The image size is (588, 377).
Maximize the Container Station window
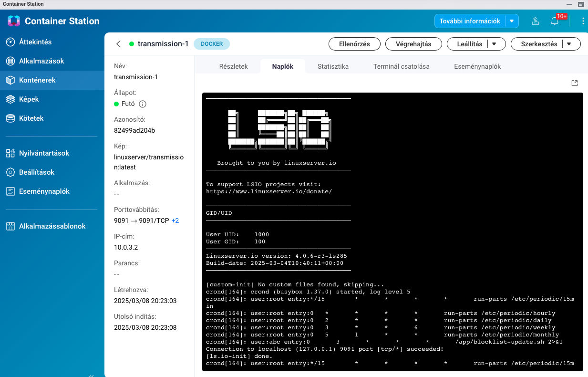tap(581, 4)
